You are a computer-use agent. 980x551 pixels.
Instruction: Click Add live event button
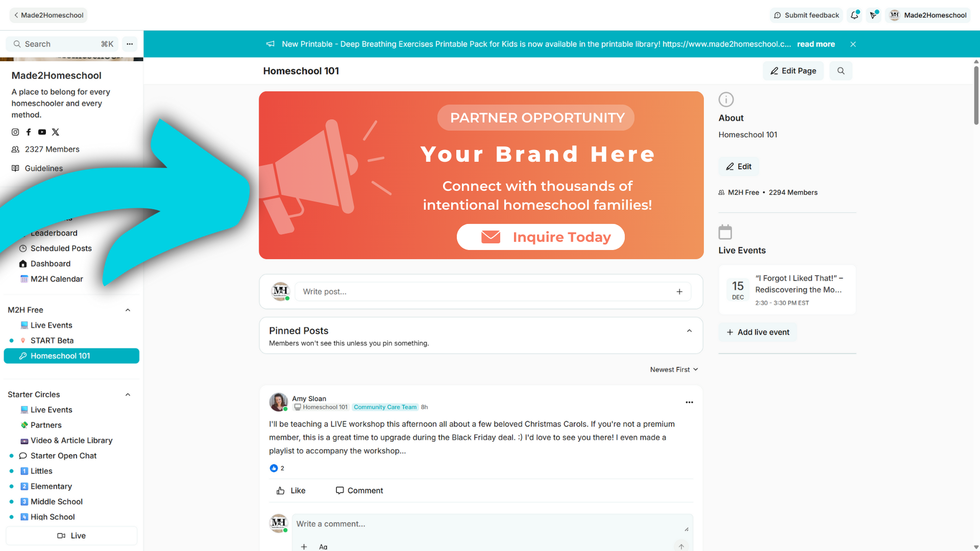758,332
